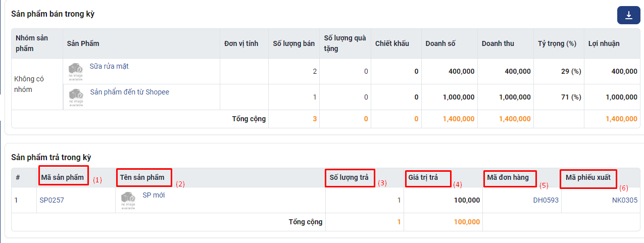Click the Sữa rửa mặt product thumbnail
Screen dimensions: 644x243
click(x=76, y=71)
